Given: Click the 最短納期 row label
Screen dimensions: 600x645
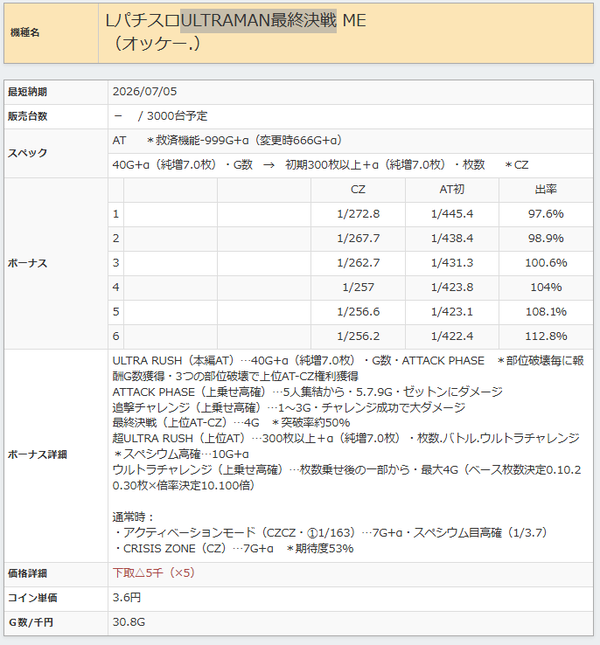Looking at the screenshot, I should point(28,92).
